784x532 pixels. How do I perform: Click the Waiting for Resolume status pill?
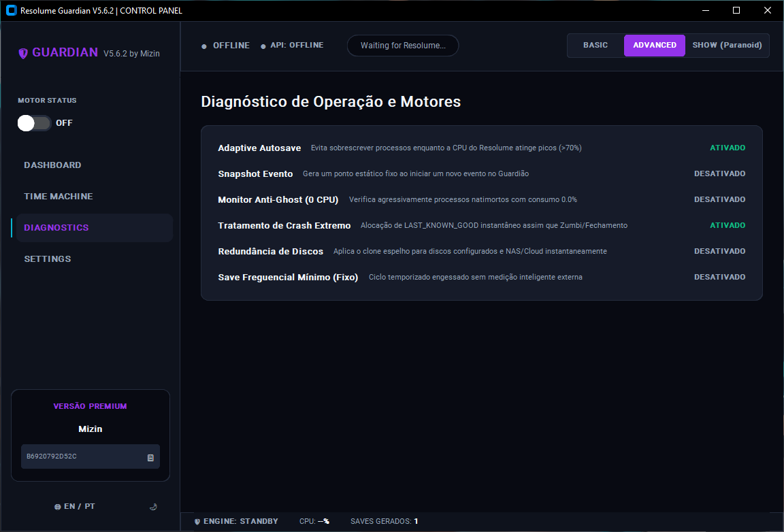(403, 46)
